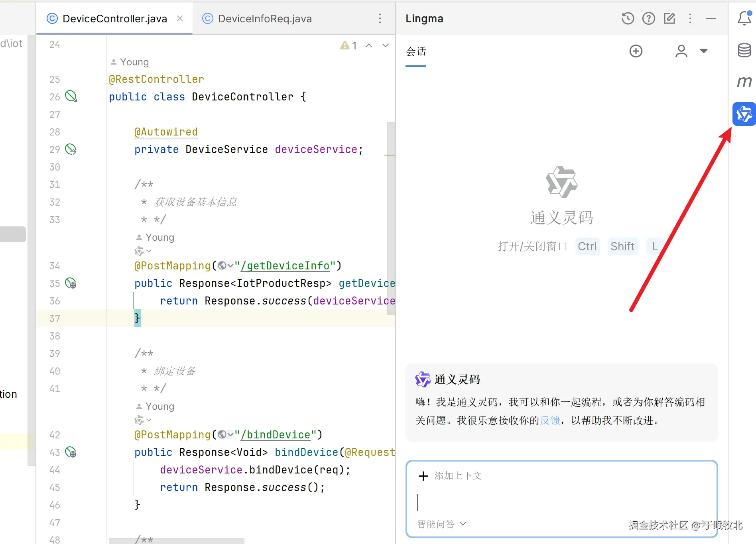This screenshot has width=756, height=544.
Task: Click the DeviceController class name
Action: 242,97
